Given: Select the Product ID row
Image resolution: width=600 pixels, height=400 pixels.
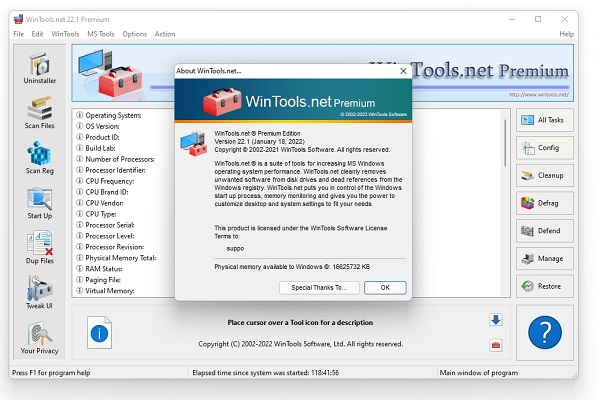Looking at the screenshot, I should tap(98, 137).
